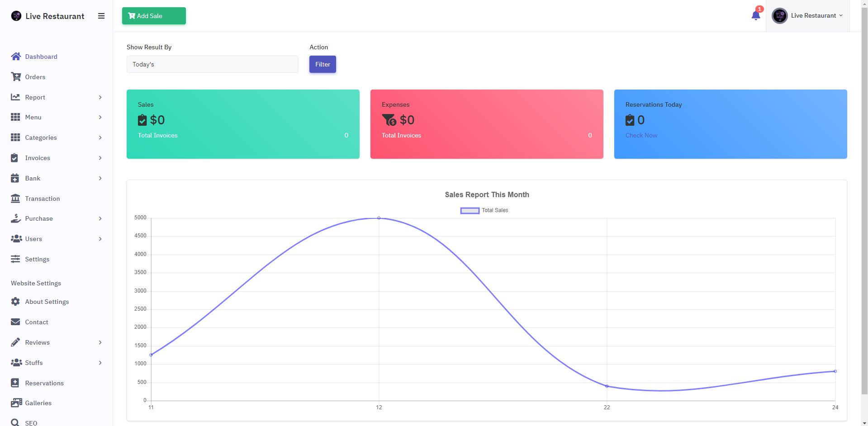Expand the Invoices submenu chevron
Viewport: 868px width, 426px height.
click(x=100, y=158)
